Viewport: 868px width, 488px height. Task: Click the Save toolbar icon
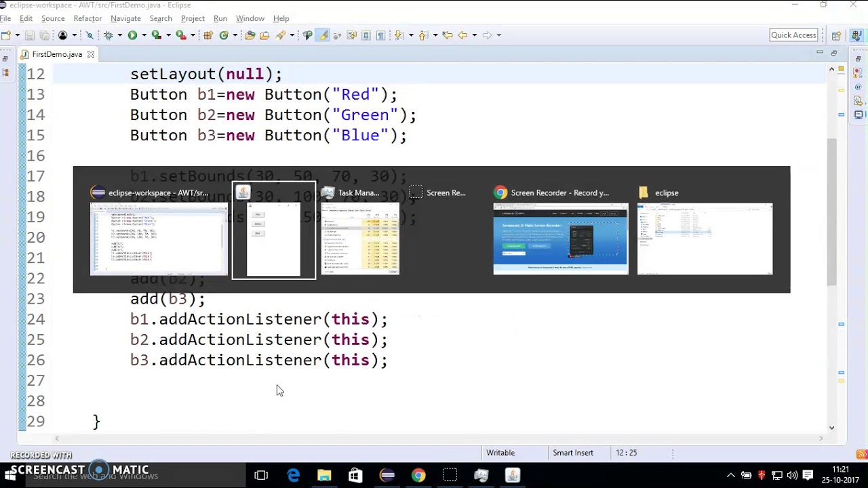click(29, 35)
